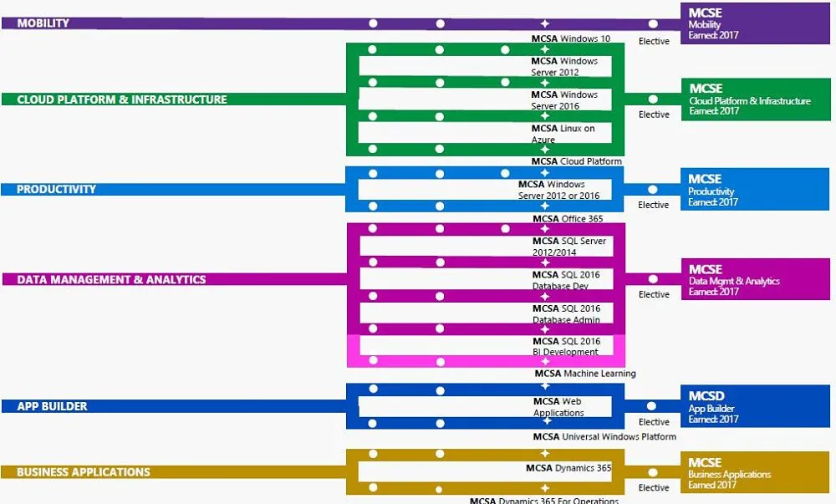The height and width of the screenshot is (504, 836).
Task: Select the DATA MANAGEMENT & ANALYTICS track label
Action: 111,280
